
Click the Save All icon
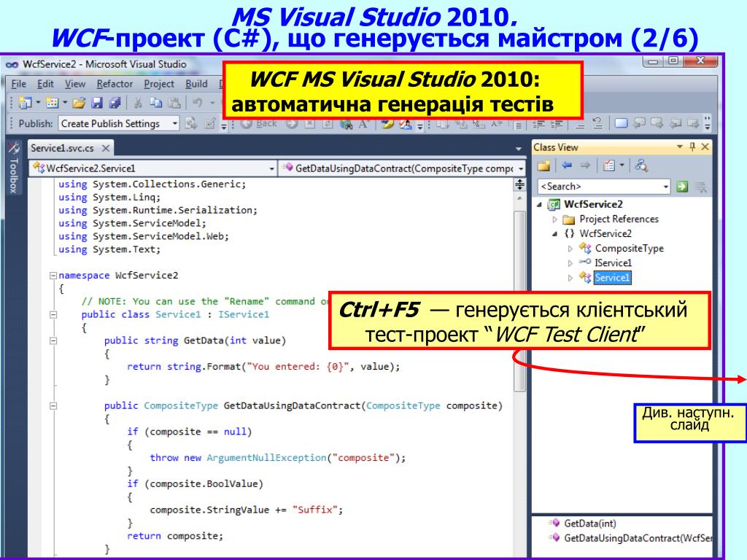(x=115, y=102)
